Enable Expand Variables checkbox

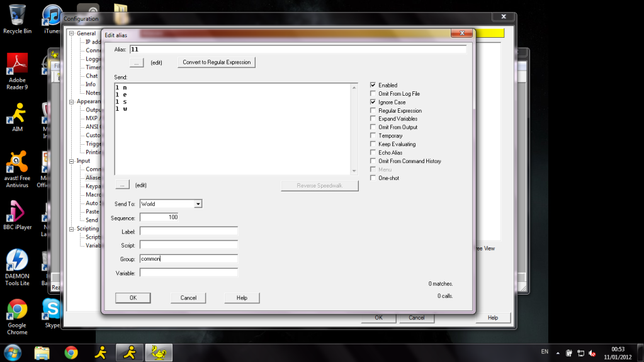(373, 119)
